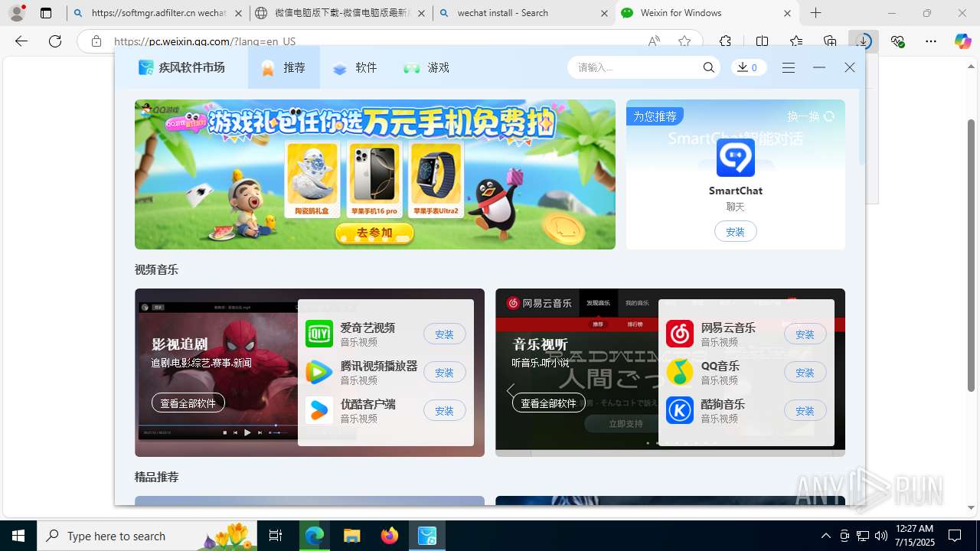Reload the browser page
This screenshot has height=551, width=980.
click(x=55, y=41)
